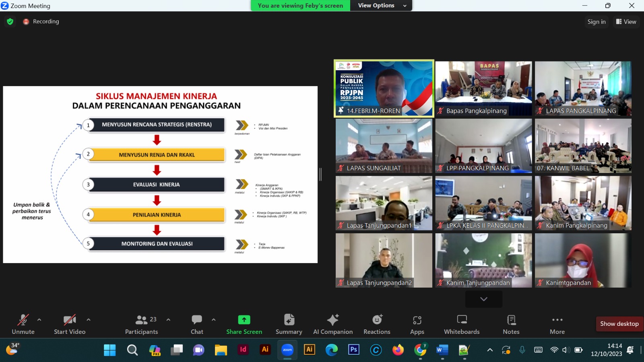Open Zoom Apps

pos(417,324)
